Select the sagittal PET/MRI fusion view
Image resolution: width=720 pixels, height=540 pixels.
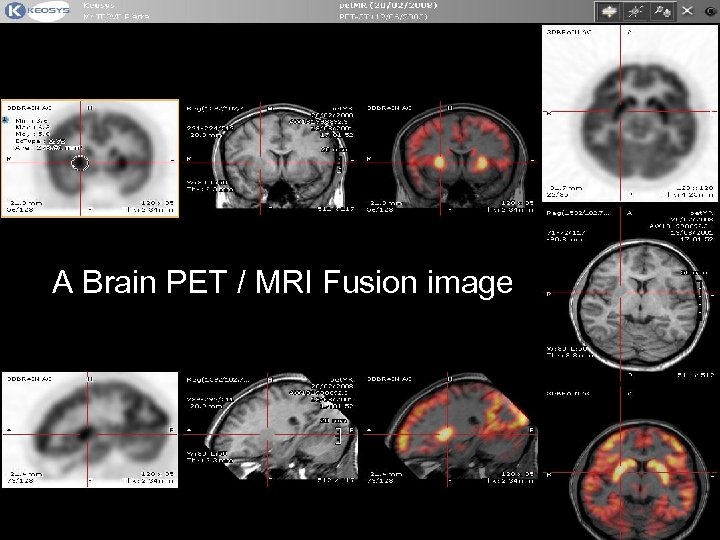coord(450,430)
